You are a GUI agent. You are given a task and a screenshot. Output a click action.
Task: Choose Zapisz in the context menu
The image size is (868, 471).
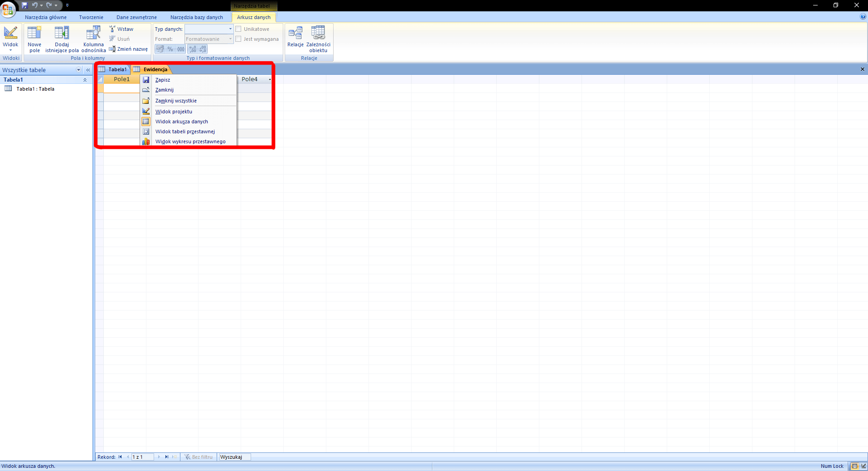(x=189, y=80)
